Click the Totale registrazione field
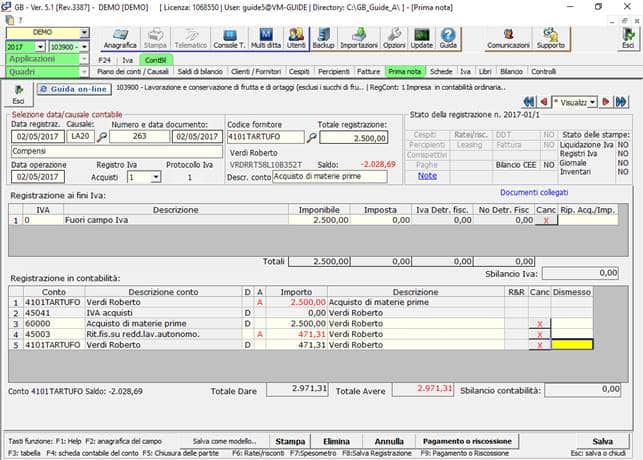Viewport: 643px width, 460px height. coord(353,138)
